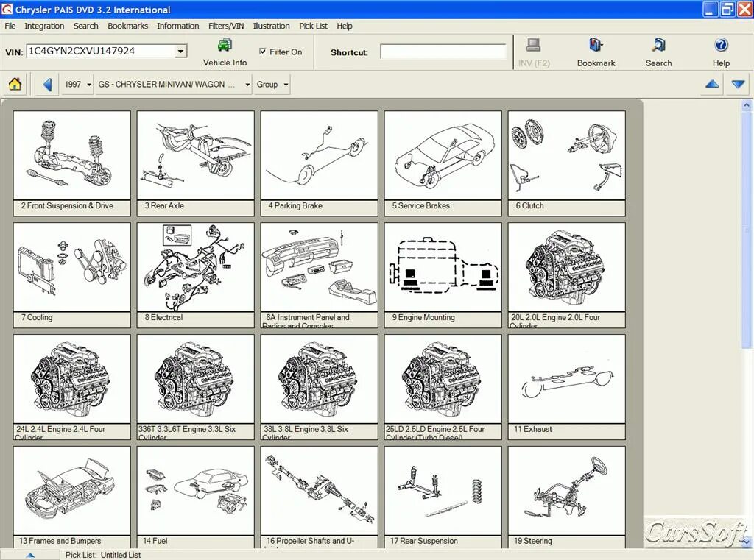Open the Cooling group illustration
This screenshot has width=754, height=560.
pyautogui.click(x=72, y=267)
